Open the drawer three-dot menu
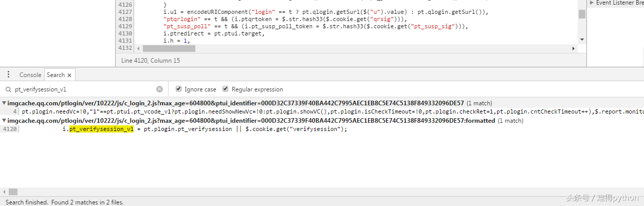The image size is (644, 206). pos(7,74)
